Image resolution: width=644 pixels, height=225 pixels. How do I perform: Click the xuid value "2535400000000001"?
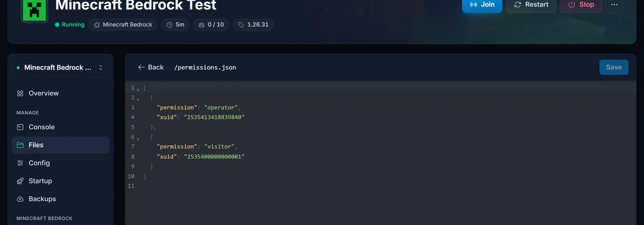[x=214, y=157]
